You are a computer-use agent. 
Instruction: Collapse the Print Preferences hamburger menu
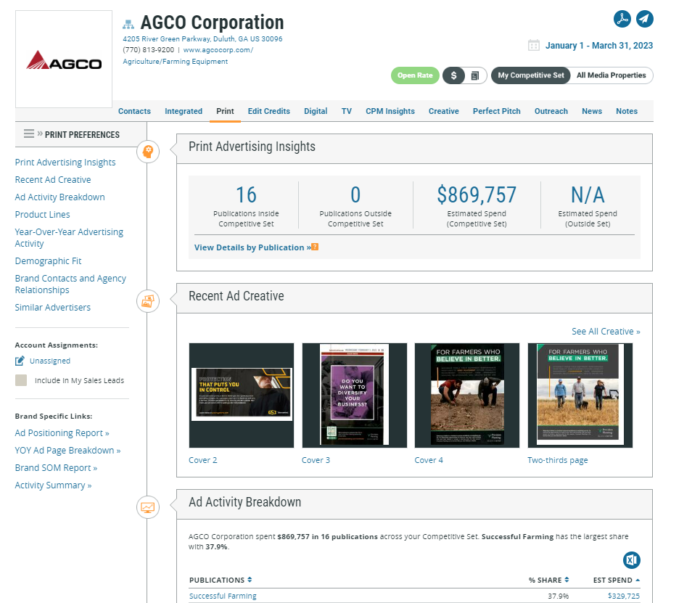(x=29, y=134)
